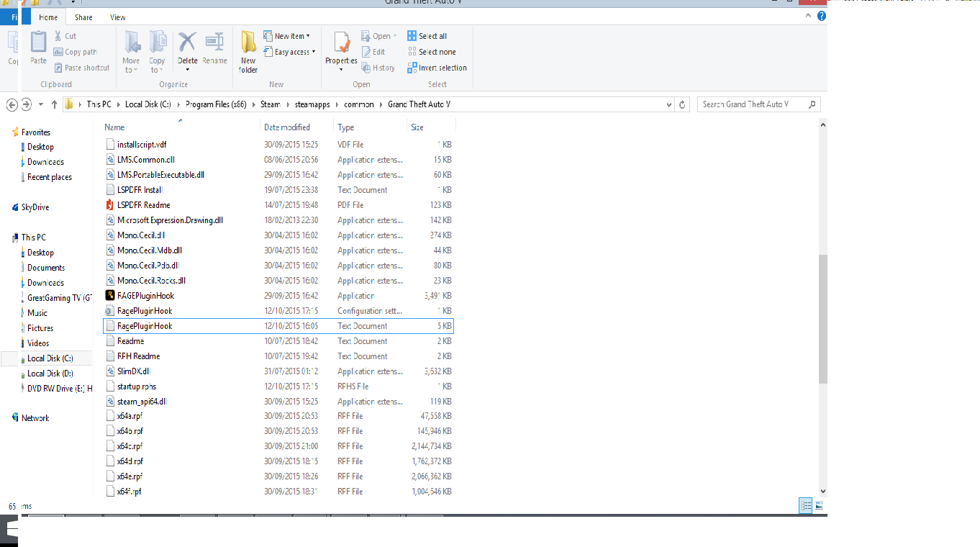Expand the Delete options arrow
Viewport: 980px width, 547px height.
[187, 70]
